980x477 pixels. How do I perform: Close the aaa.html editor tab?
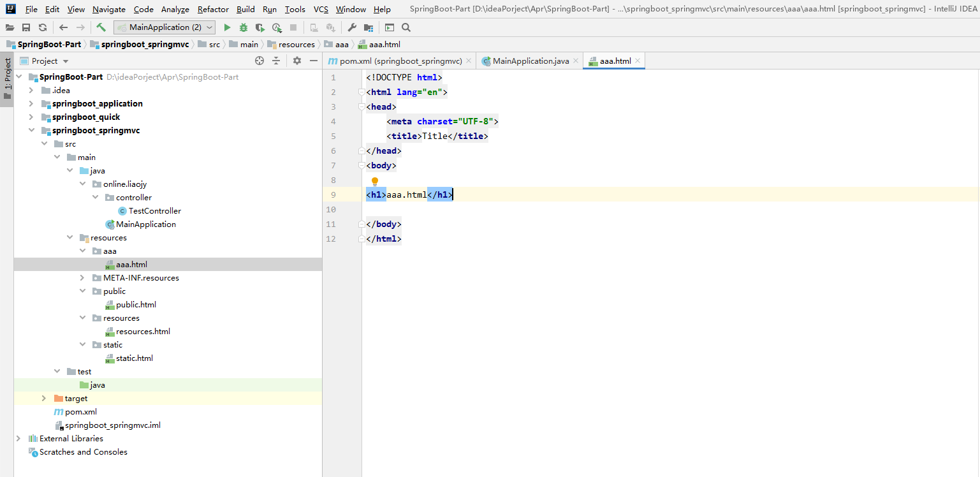[x=638, y=61]
